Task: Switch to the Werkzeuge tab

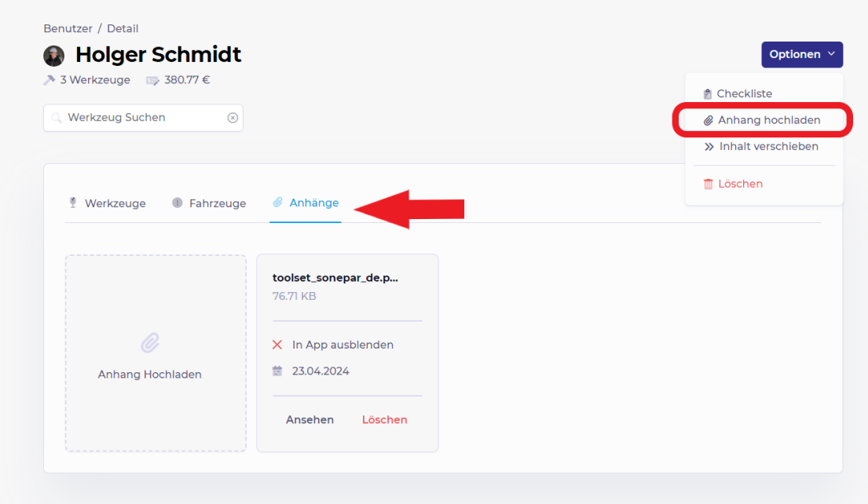Action: (x=115, y=203)
